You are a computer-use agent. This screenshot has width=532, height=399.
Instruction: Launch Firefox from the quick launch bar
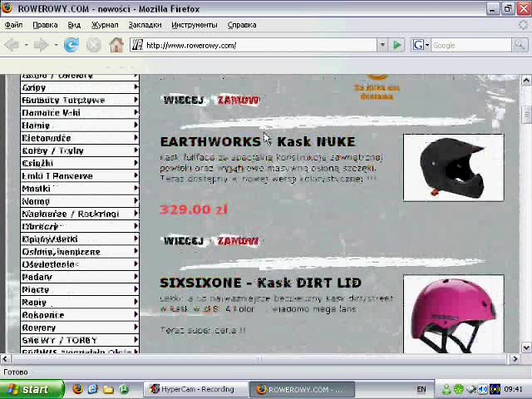coord(77,389)
